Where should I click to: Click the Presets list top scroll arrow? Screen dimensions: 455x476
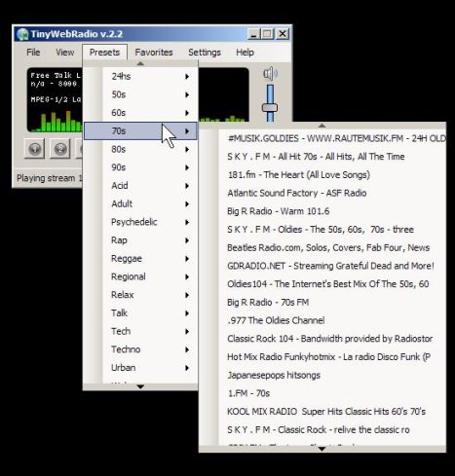[x=140, y=63]
